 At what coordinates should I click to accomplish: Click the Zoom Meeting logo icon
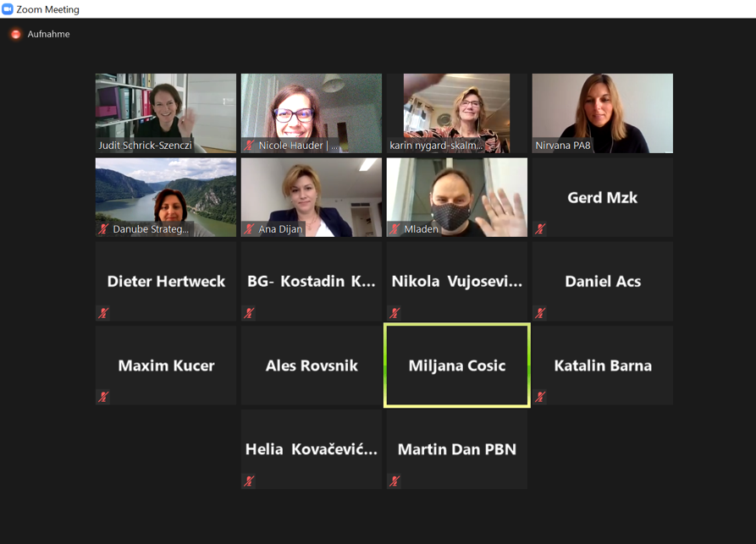(x=8, y=9)
